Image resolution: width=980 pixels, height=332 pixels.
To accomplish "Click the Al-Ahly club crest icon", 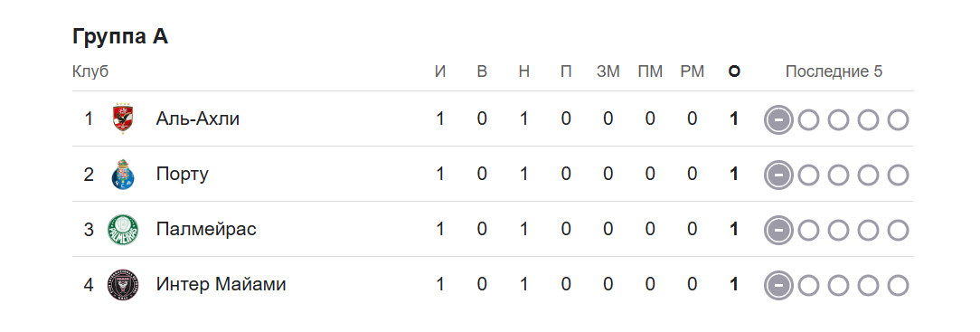I will pos(123,119).
